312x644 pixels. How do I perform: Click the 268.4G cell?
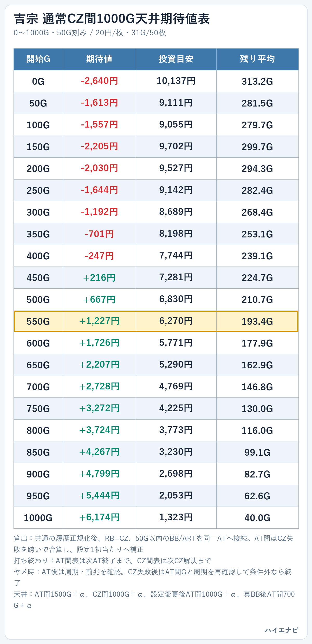point(257,212)
